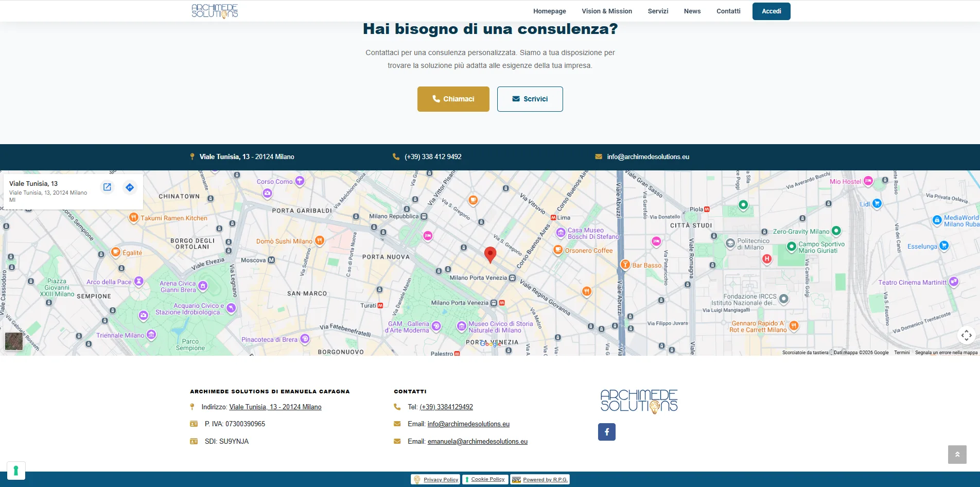Click Mio Hostel lodging marker
This screenshot has width=980, height=487.
click(x=868, y=181)
